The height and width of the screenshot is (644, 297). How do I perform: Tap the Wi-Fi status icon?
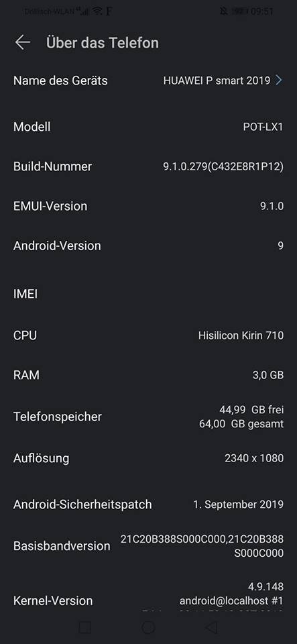tap(97, 11)
